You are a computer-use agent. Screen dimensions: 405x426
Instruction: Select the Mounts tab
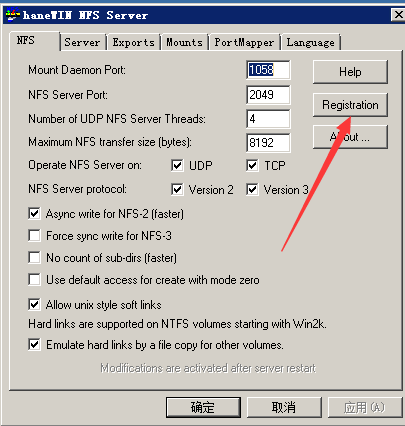click(185, 42)
